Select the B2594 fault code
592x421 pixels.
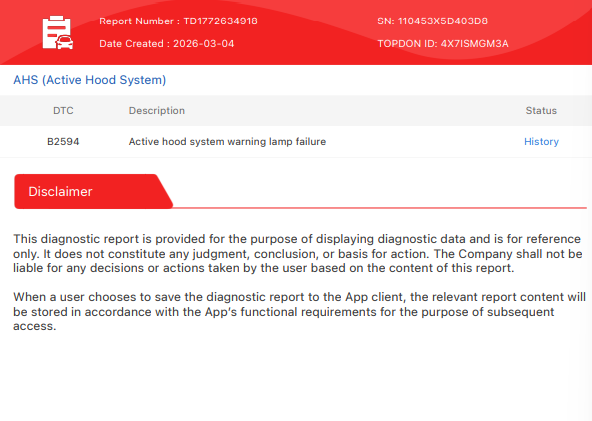tap(63, 142)
